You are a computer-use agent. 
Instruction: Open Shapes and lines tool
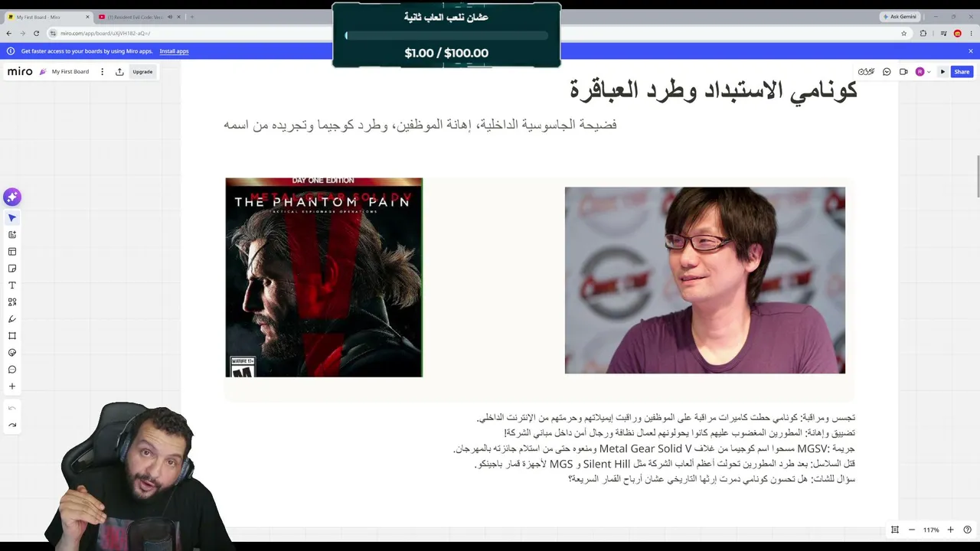pyautogui.click(x=12, y=302)
